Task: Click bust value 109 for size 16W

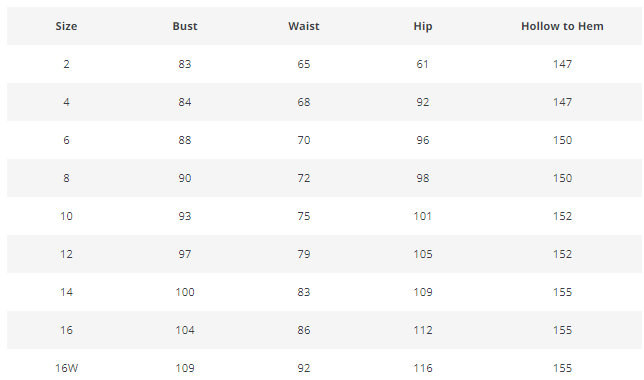Action: tap(185, 368)
